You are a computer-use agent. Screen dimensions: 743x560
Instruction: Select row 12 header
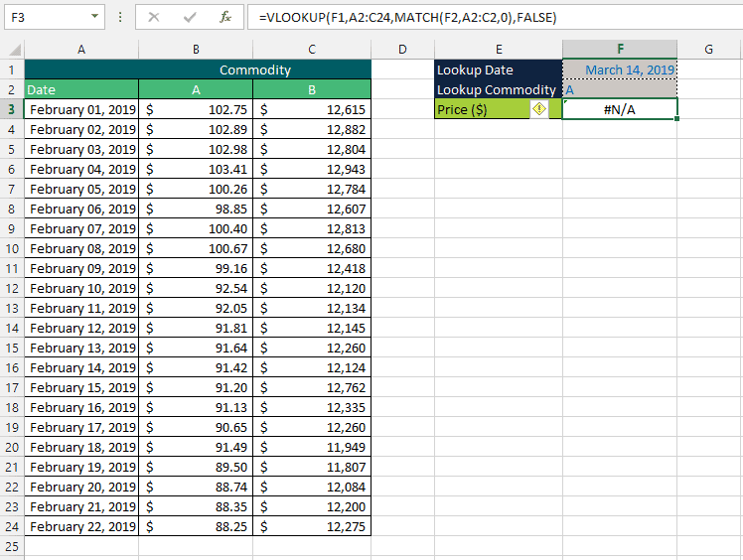click(11, 289)
